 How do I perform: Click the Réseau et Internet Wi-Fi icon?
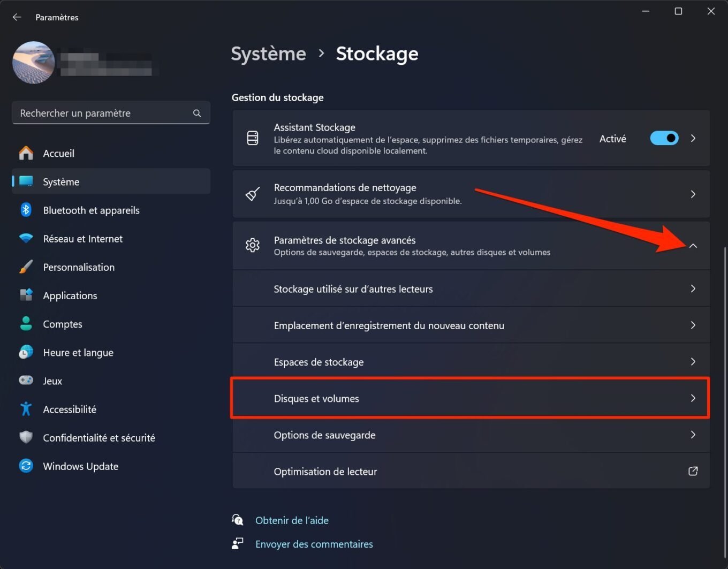(26, 238)
